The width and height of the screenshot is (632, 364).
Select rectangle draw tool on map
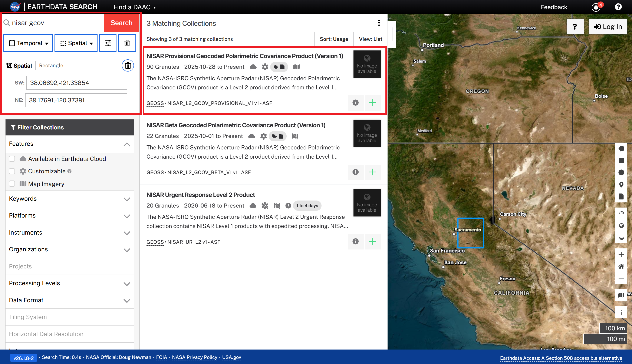click(621, 160)
